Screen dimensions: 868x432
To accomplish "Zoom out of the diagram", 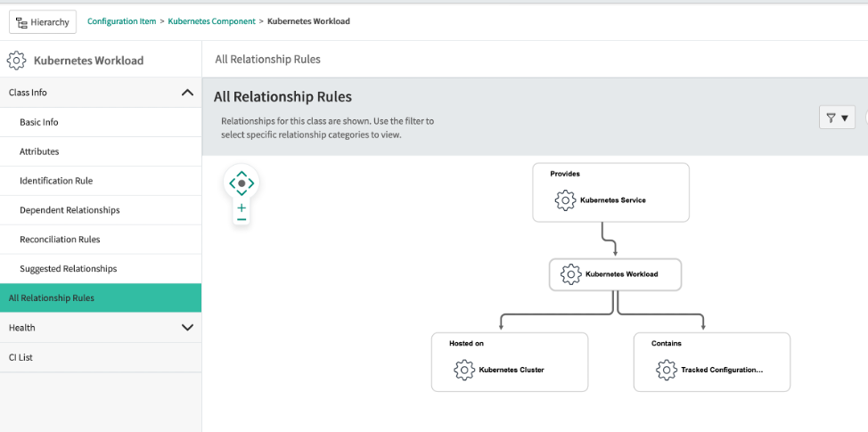I will tap(242, 220).
